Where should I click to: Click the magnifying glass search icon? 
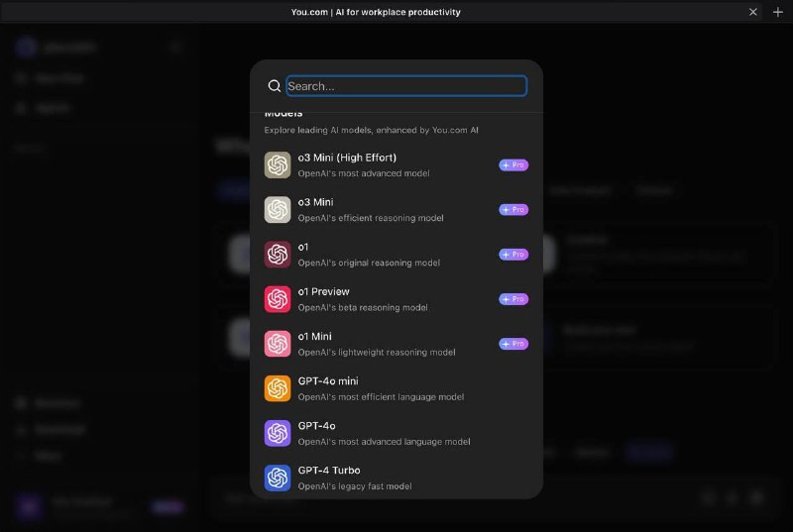click(x=275, y=86)
